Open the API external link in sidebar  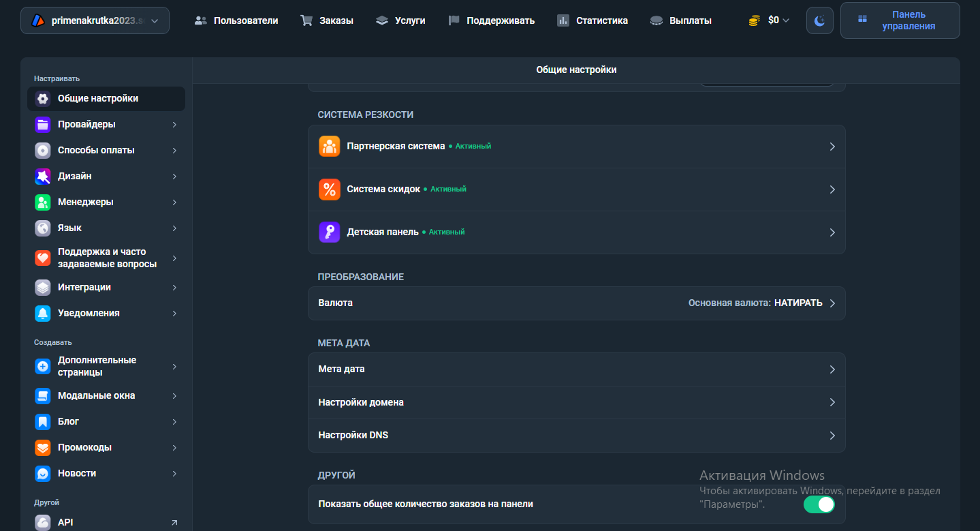click(174, 523)
